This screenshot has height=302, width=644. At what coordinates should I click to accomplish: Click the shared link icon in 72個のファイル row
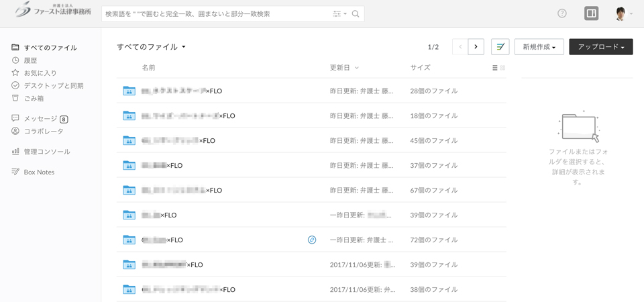tap(312, 240)
